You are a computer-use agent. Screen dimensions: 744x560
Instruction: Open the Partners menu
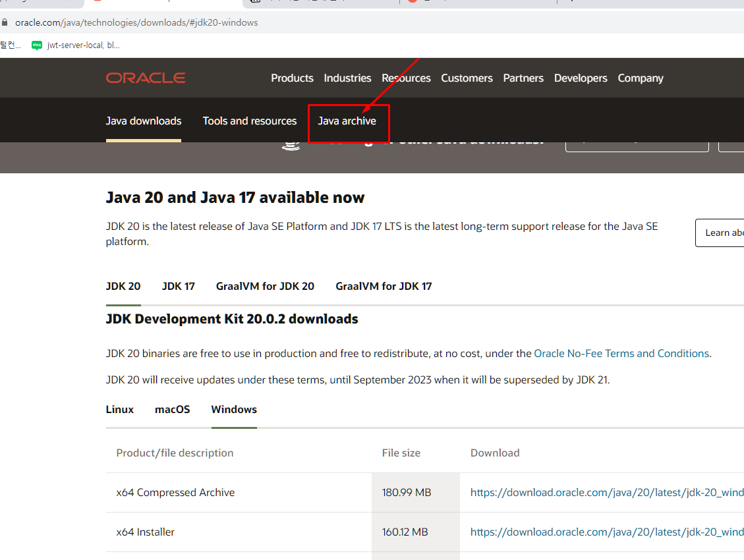click(523, 78)
